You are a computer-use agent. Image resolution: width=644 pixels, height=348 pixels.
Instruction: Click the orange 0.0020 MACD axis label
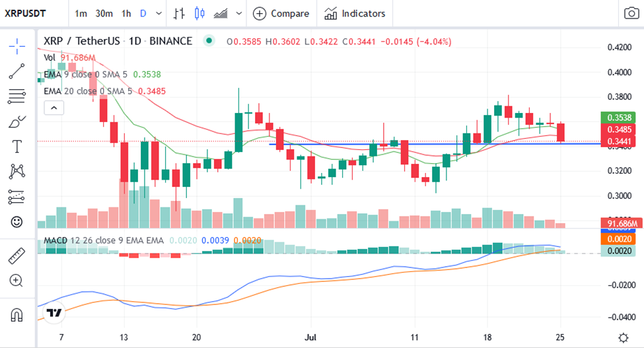coord(618,239)
